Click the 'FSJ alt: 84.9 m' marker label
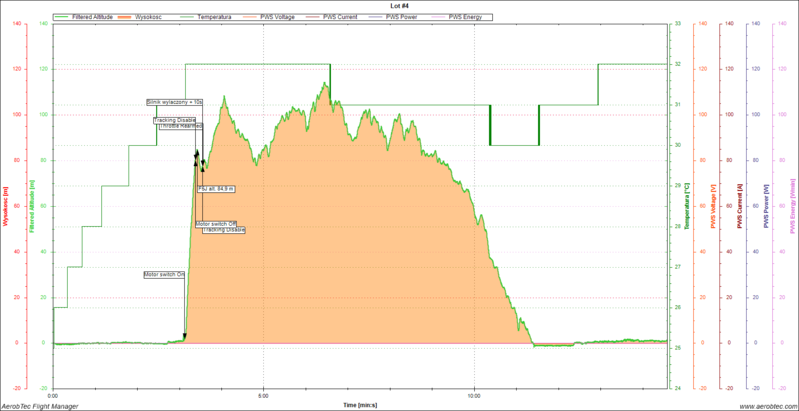Screen dimensions: 799x411 (x=216, y=188)
